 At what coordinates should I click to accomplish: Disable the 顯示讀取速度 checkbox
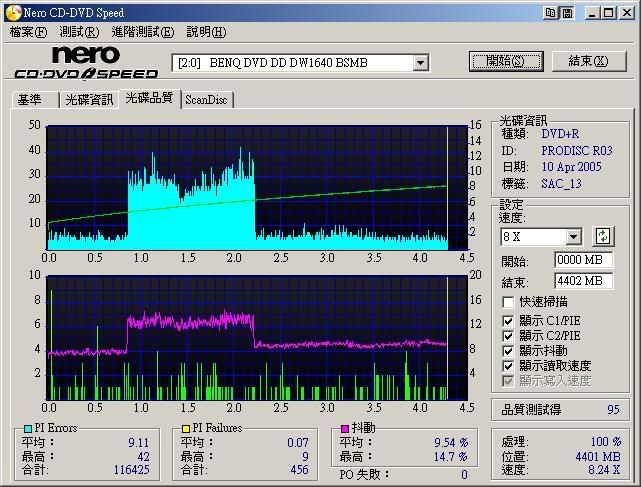509,366
